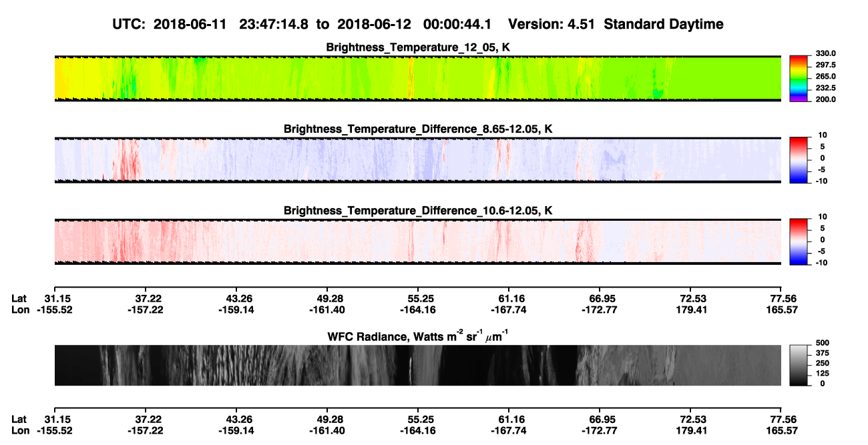Click the Lat label above the WFC panel
The image size is (868, 445).
[x=20, y=298]
